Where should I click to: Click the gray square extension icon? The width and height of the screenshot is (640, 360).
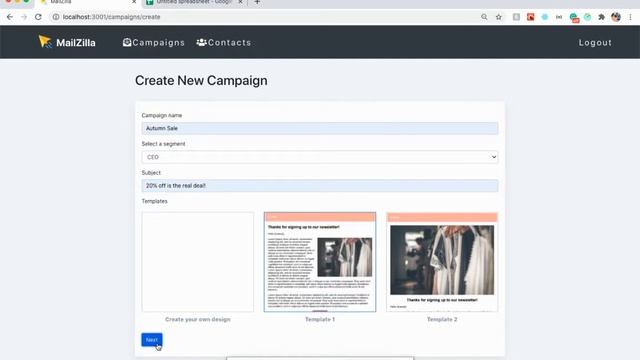click(516, 17)
